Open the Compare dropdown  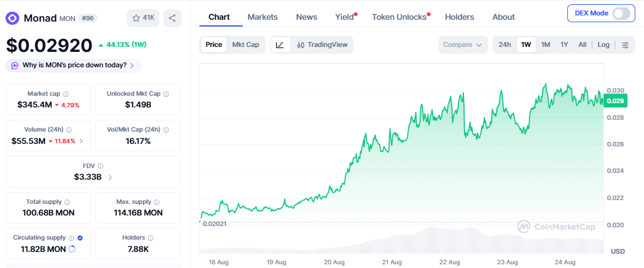click(463, 44)
